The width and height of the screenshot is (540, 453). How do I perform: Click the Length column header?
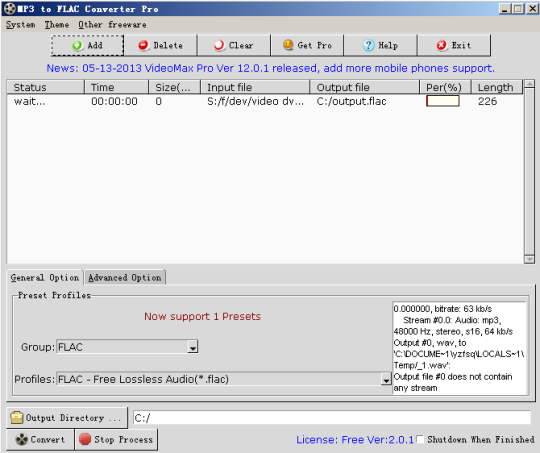point(497,87)
